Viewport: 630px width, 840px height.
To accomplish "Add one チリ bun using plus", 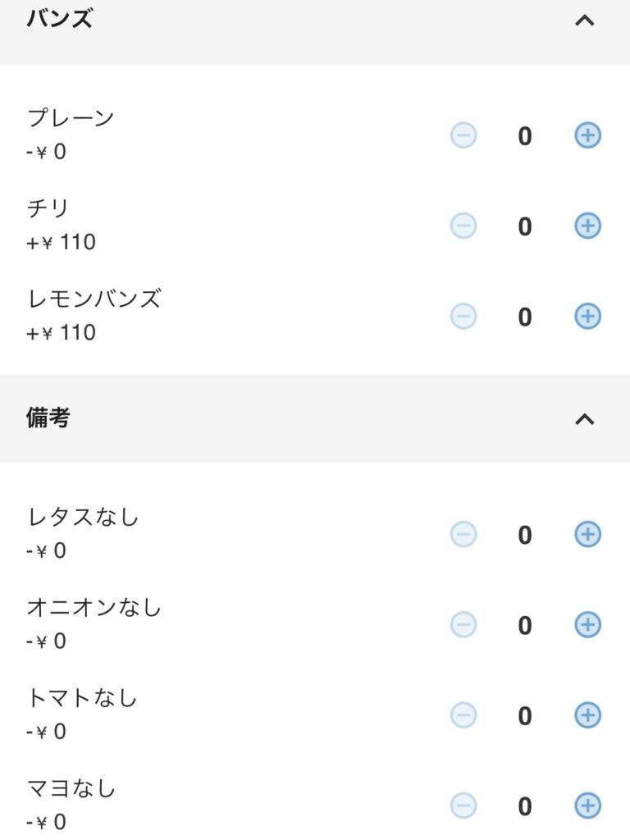I will [x=587, y=226].
